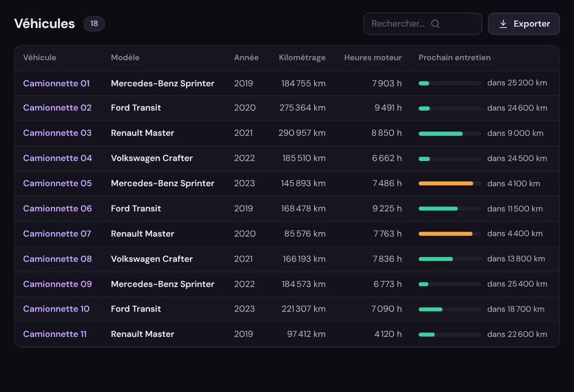
Task: Click the text "dans 9 000 km"
Action: pos(515,133)
